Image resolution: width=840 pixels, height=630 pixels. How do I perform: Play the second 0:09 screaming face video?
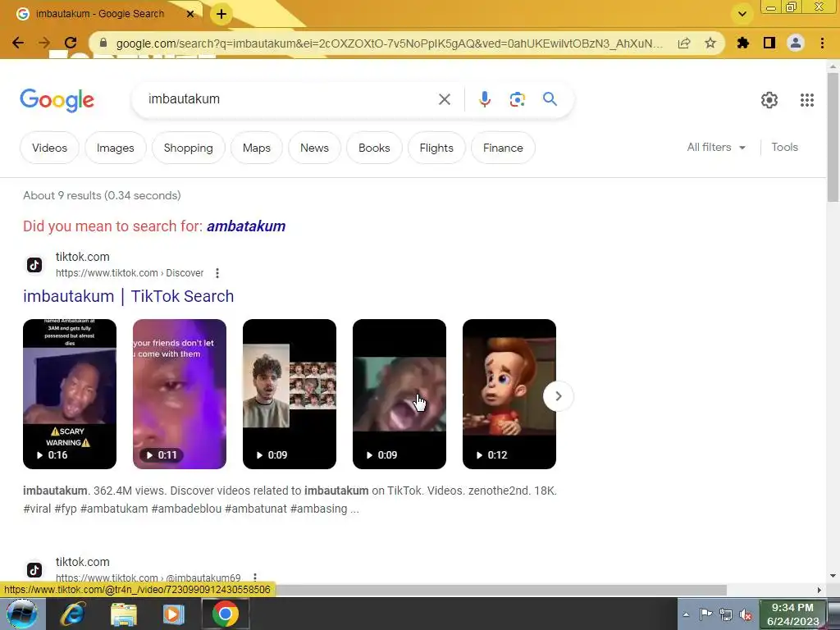coord(399,394)
